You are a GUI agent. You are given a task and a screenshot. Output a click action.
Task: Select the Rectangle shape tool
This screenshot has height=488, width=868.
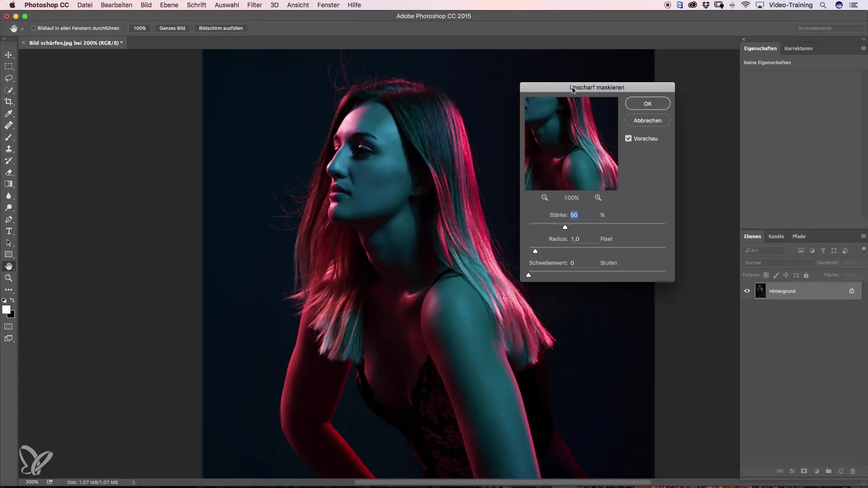pyautogui.click(x=9, y=255)
